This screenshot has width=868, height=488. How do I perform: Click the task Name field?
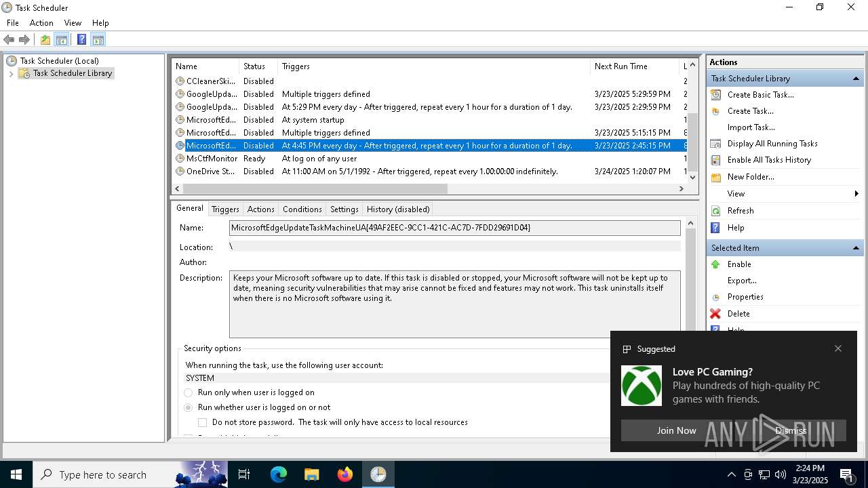tap(455, 228)
